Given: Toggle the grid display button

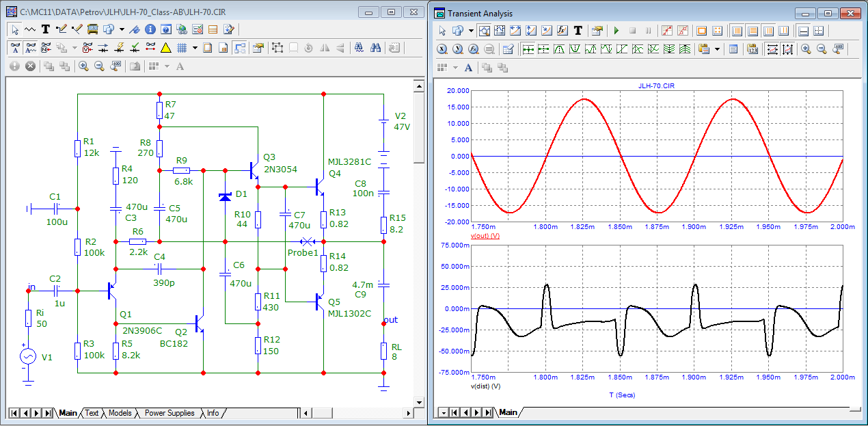Looking at the screenshot, I should click(182, 48).
